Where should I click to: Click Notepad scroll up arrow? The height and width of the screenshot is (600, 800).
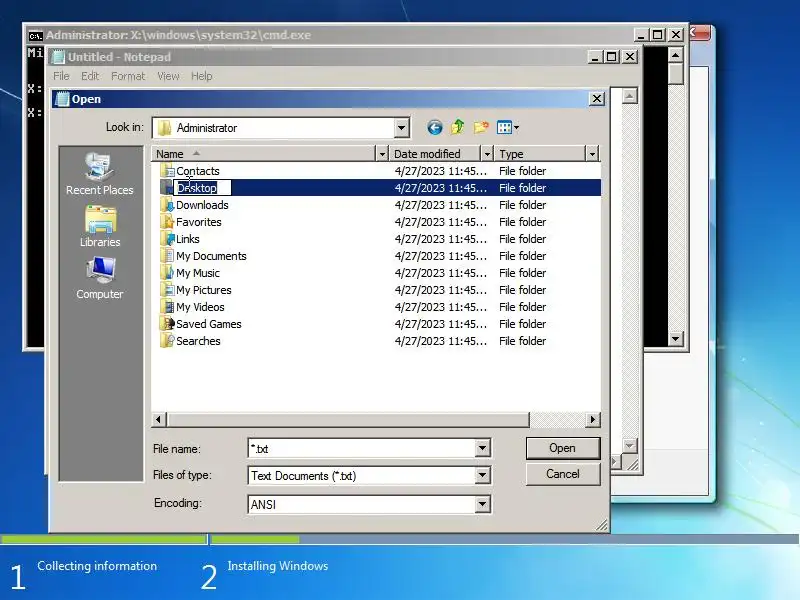tap(630, 96)
